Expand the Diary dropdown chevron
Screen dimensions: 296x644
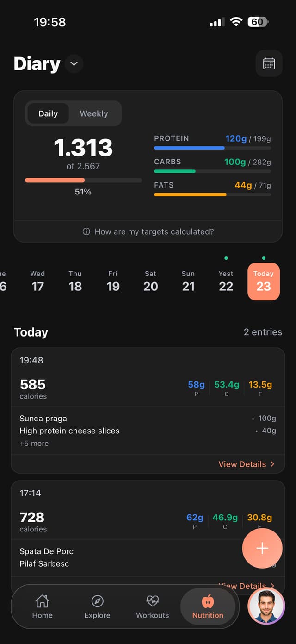tap(74, 63)
